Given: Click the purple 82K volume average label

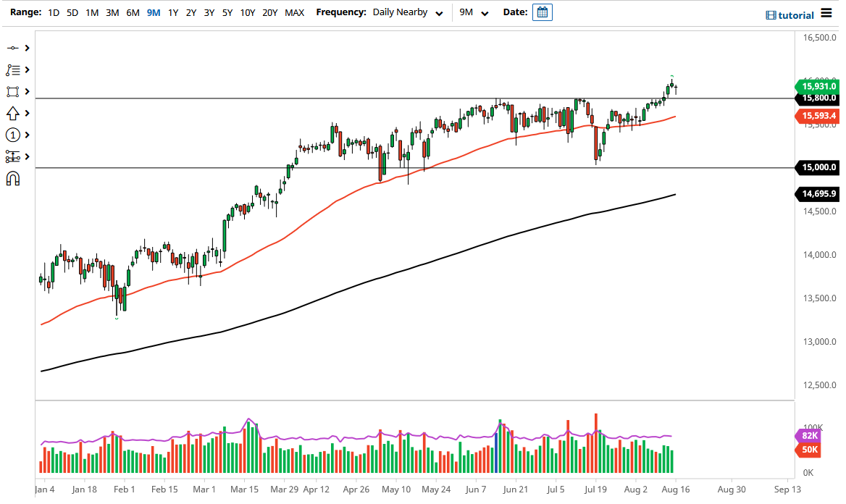Looking at the screenshot, I should click(x=808, y=435).
